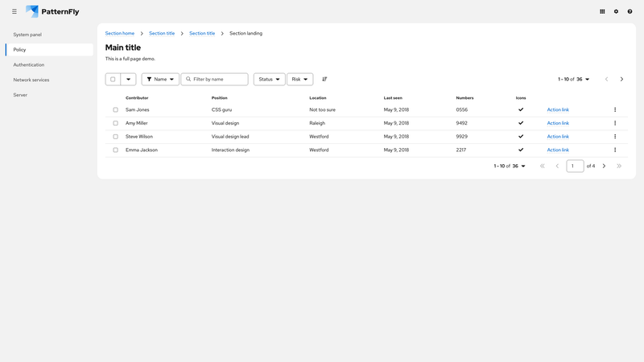Click the name Sam Jones
644x362 pixels.
[x=138, y=109]
